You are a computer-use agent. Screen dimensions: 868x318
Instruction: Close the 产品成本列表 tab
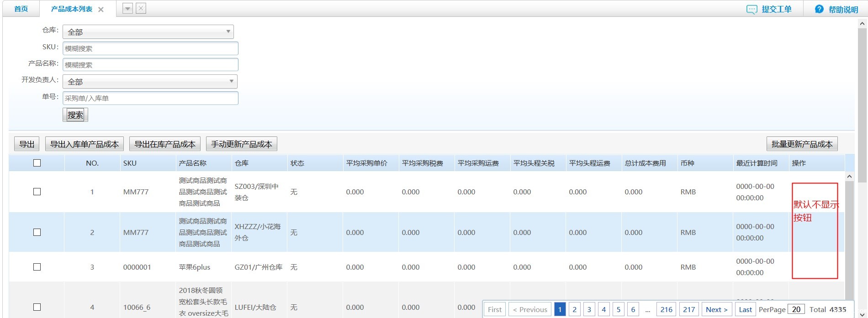point(101,10)
